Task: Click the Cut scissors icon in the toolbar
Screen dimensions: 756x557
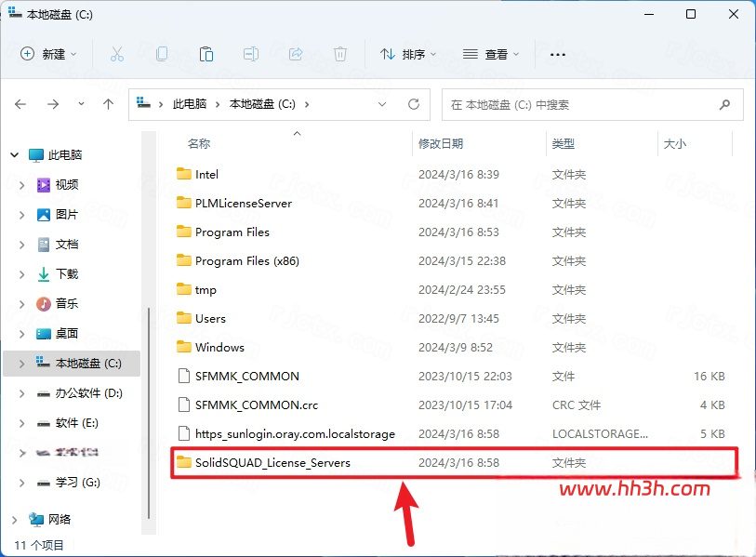Action: click(x=116, y=54)
